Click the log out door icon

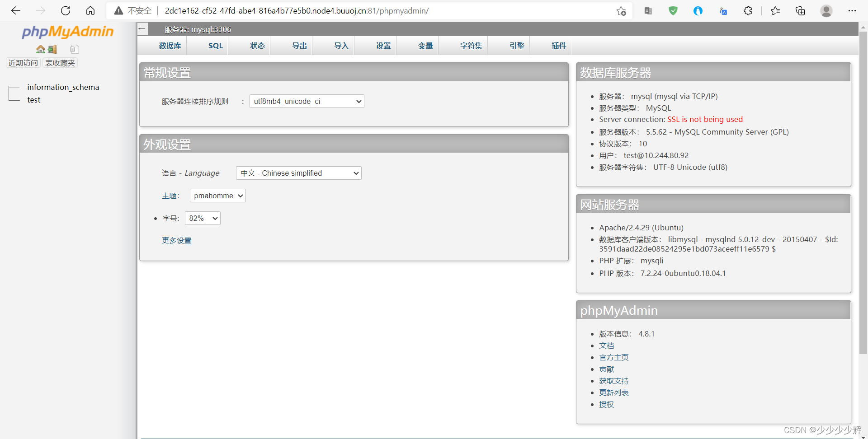click(x=52, y=49)
